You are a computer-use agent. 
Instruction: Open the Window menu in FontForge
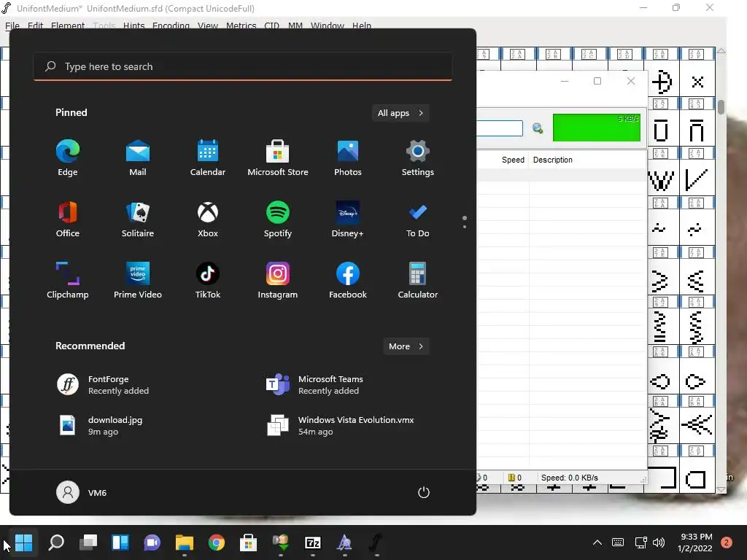pos(328,26)
